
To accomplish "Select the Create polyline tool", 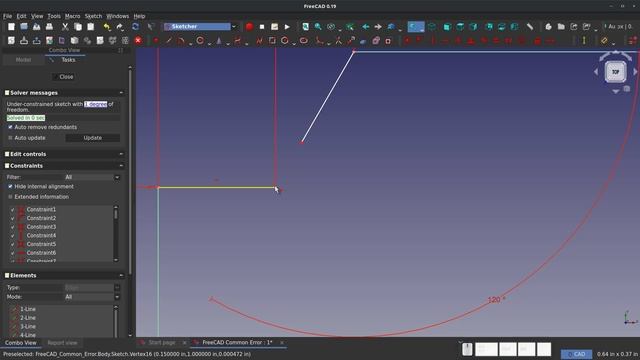I will tap(259, 40).
